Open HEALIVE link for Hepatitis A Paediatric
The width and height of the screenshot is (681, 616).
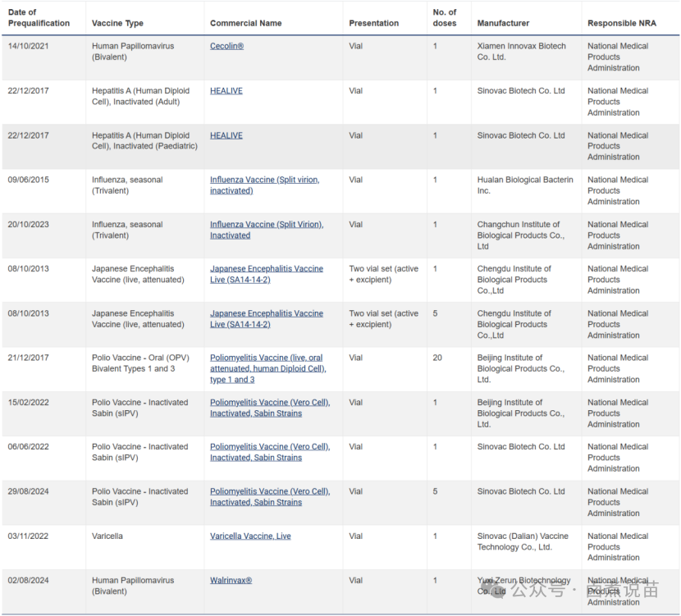pyautogui.click(x=226, y=135)
